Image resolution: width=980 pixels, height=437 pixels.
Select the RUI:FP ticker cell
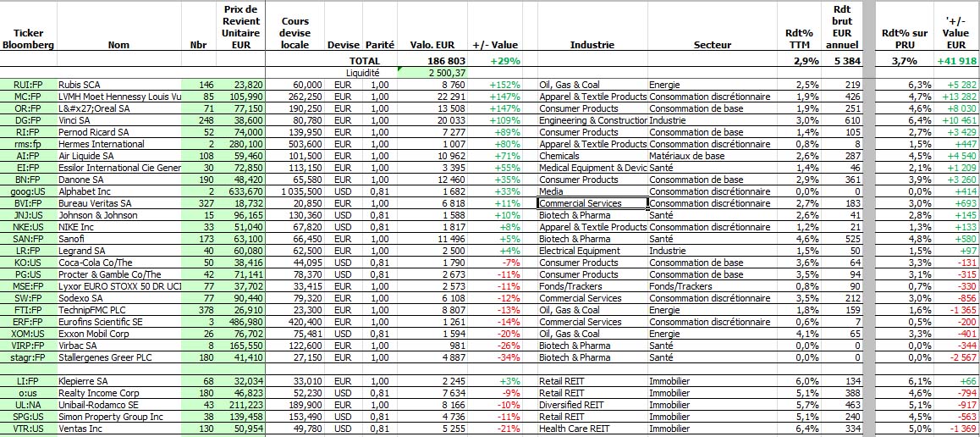click(28, 85)
